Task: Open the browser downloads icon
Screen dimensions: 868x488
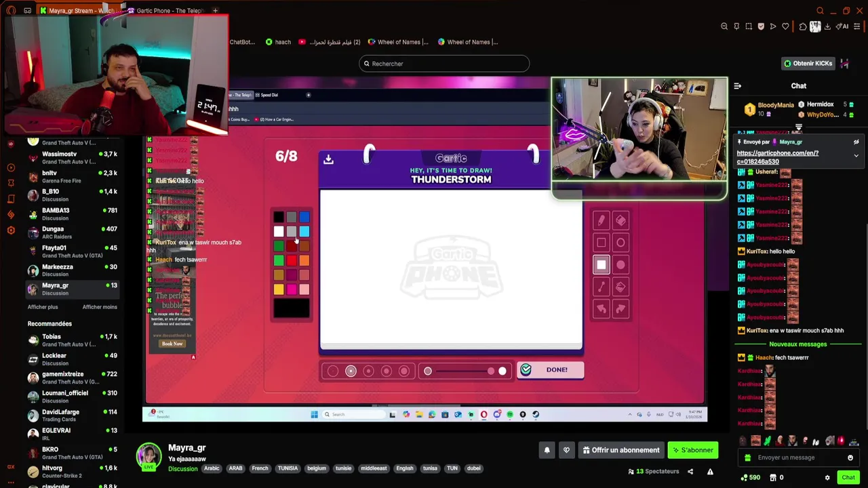Action: point(827,26)
